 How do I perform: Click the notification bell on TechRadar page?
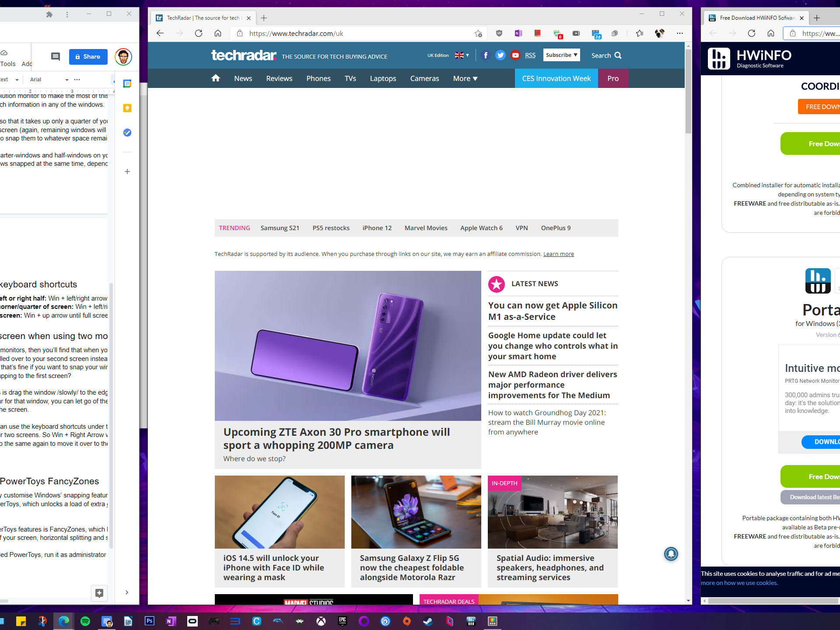[671, 554]
